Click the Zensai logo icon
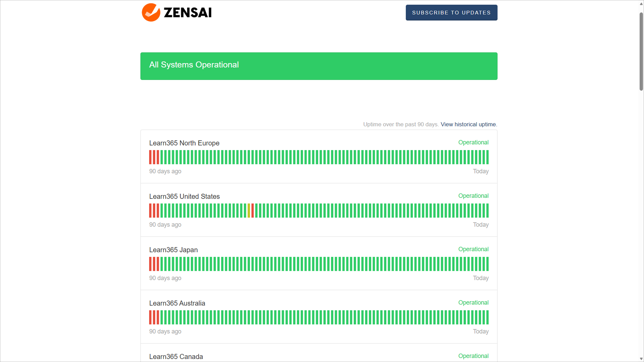This screenshot has height=362, width=644. click(x=151, y=12)
